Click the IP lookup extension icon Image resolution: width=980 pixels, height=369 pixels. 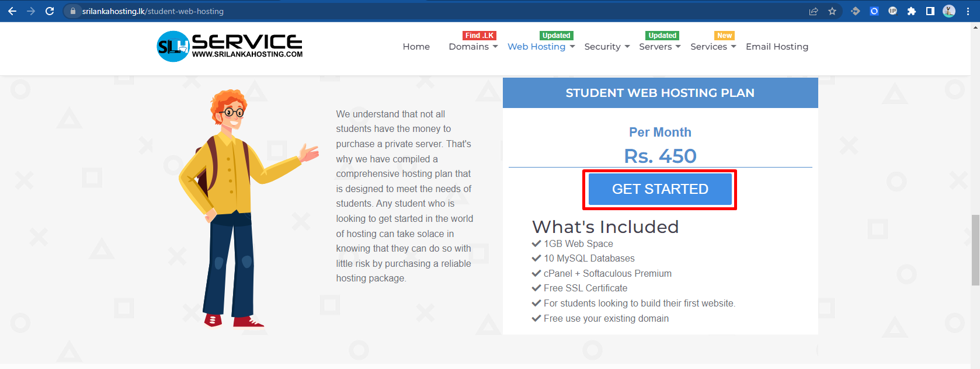click(x=893, y=11)
